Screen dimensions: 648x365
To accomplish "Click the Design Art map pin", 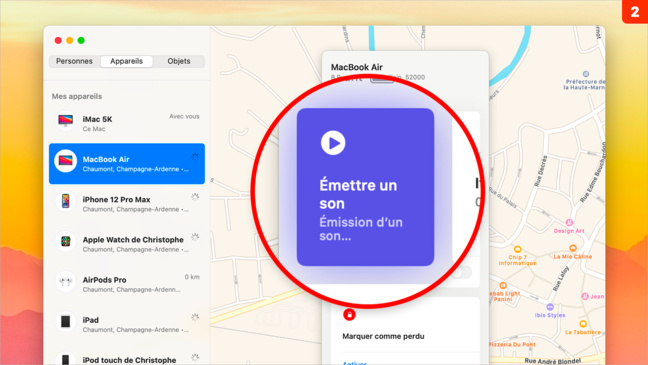I will click(569, 223).
